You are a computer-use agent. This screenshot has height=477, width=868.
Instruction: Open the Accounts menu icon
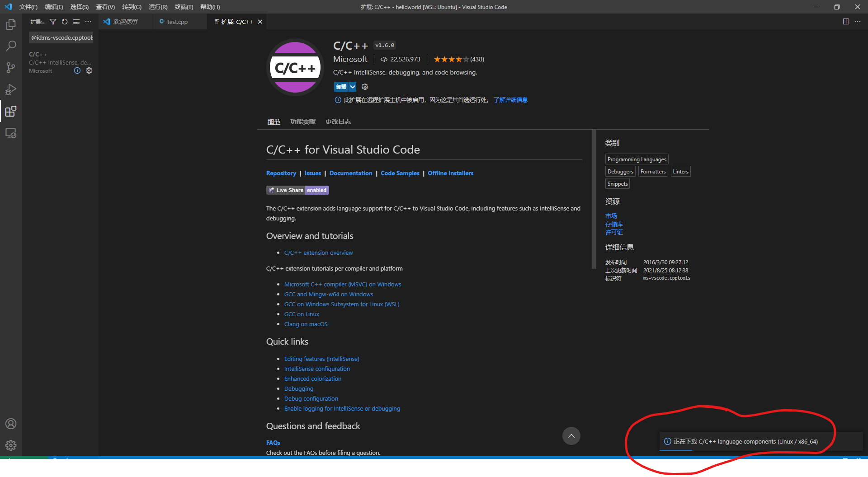click(x=11, y=424)
